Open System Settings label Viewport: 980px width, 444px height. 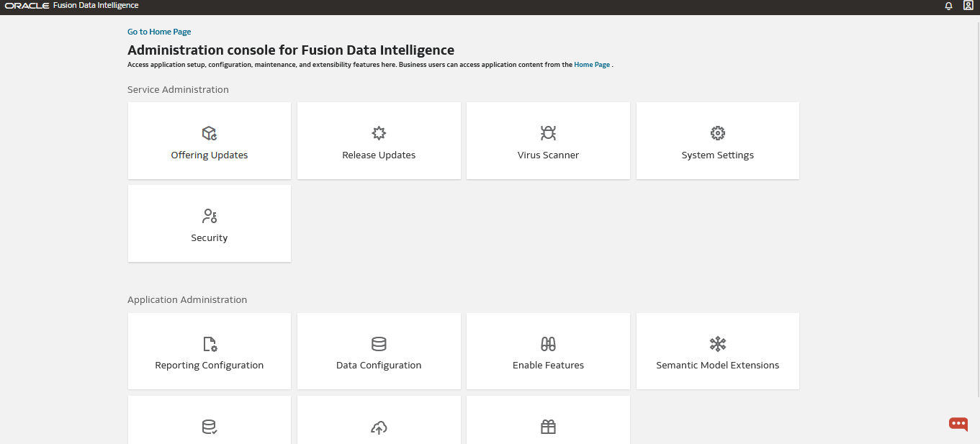[718, 155]
